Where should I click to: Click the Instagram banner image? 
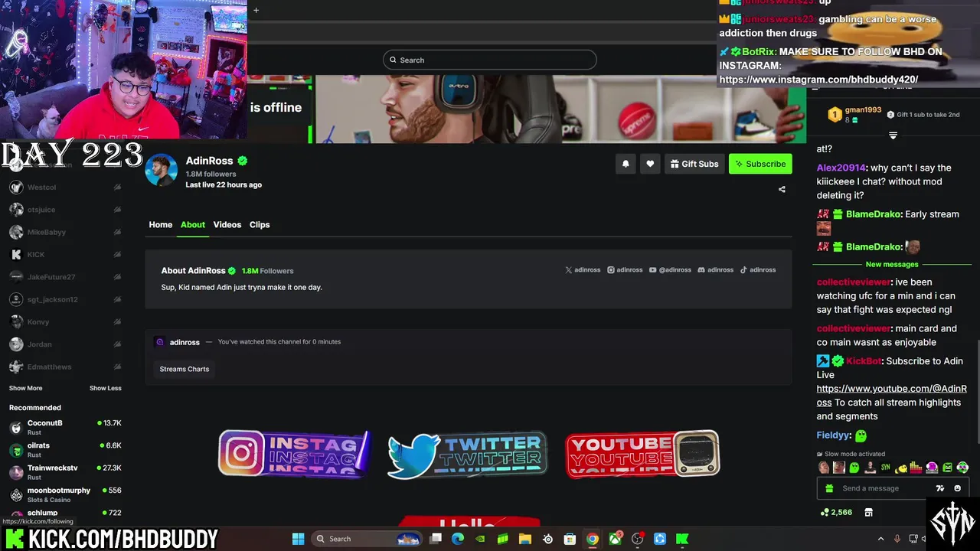[x=295, y=453]
